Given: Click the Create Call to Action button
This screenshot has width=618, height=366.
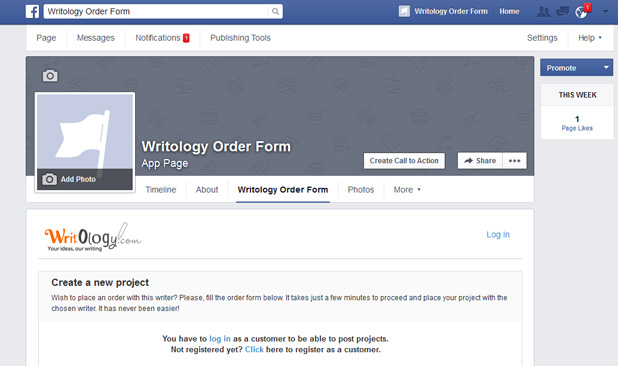Looking at the screenshot, I should (404, 161).
